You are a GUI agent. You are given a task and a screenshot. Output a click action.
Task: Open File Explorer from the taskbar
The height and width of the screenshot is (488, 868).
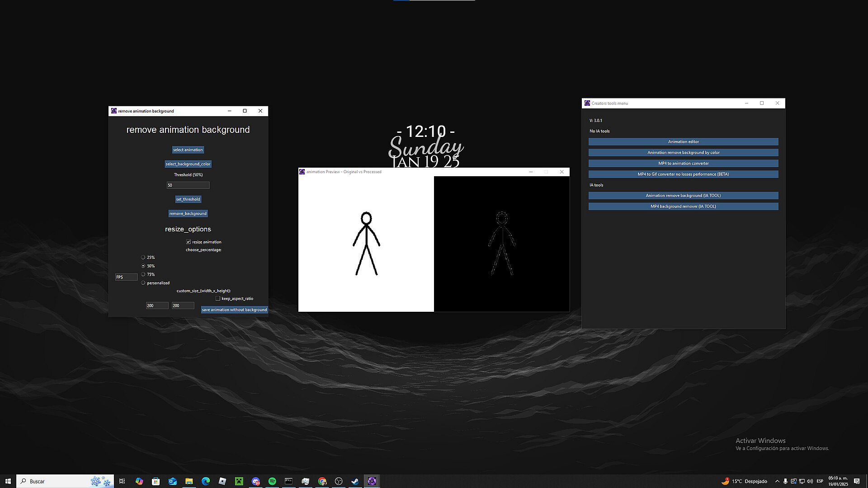(x=189, y=481)
